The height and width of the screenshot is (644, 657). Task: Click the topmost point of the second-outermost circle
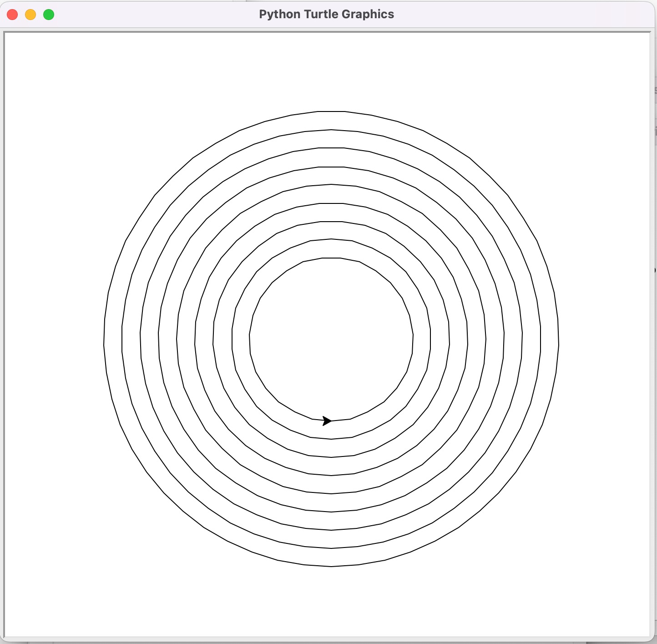[331, 130]
